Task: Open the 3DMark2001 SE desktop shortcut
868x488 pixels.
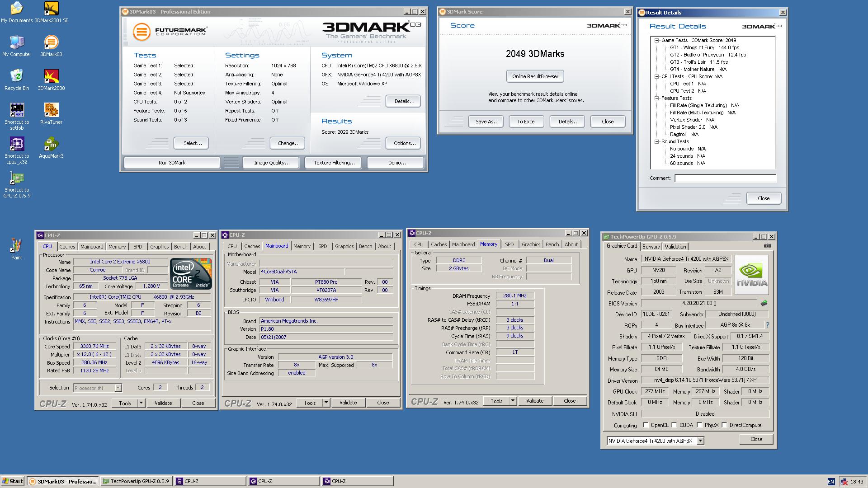Action: tap(51, 12)
